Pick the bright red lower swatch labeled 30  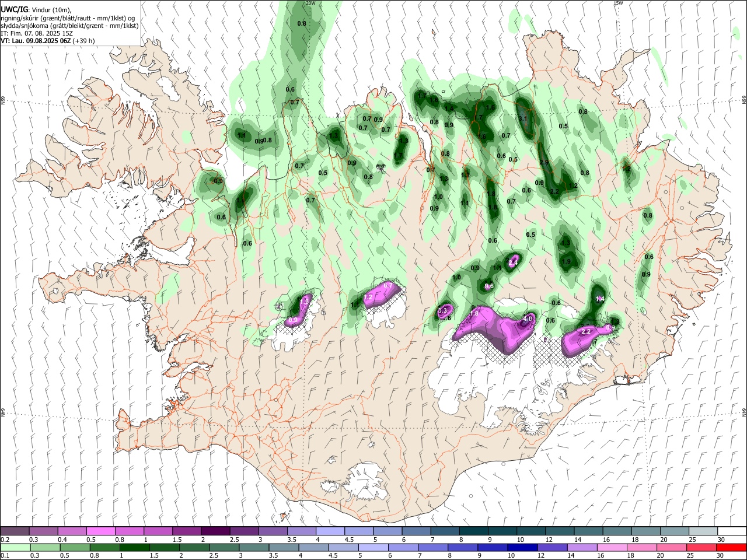tap(731, 547)
